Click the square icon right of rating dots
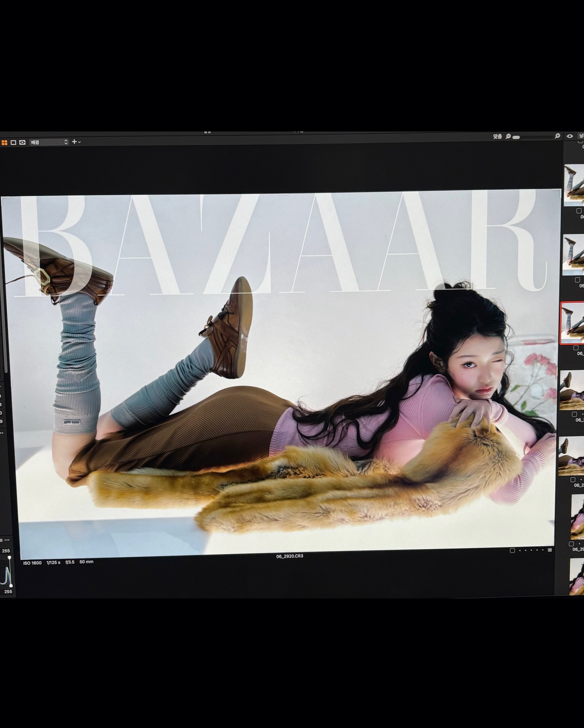584x728 pixels. pos(550,550)
